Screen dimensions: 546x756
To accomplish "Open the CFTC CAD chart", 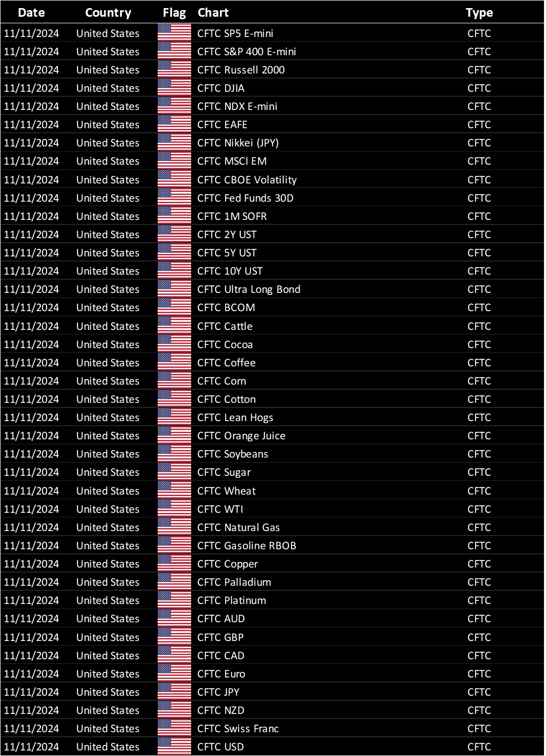I will (x=221, y=655).
